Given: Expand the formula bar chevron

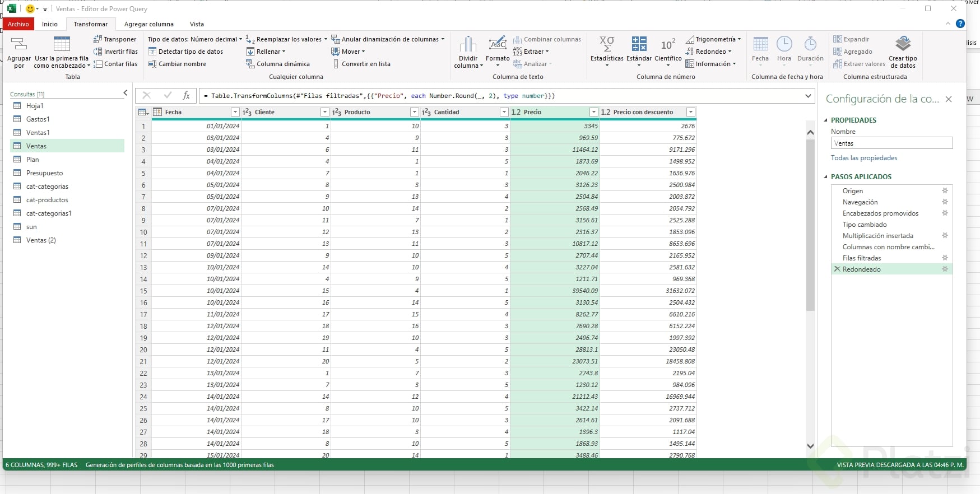Looking at the screenshot, I should click(x=808, y=96).
